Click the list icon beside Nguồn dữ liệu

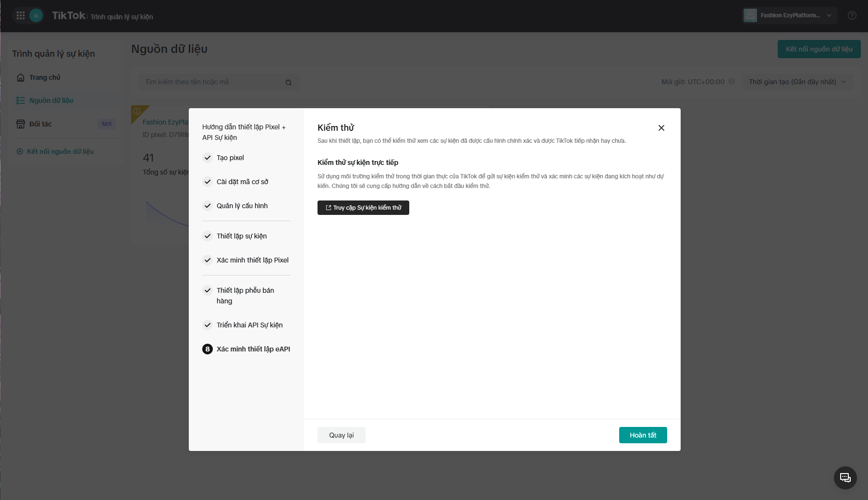tap(21, 100)
